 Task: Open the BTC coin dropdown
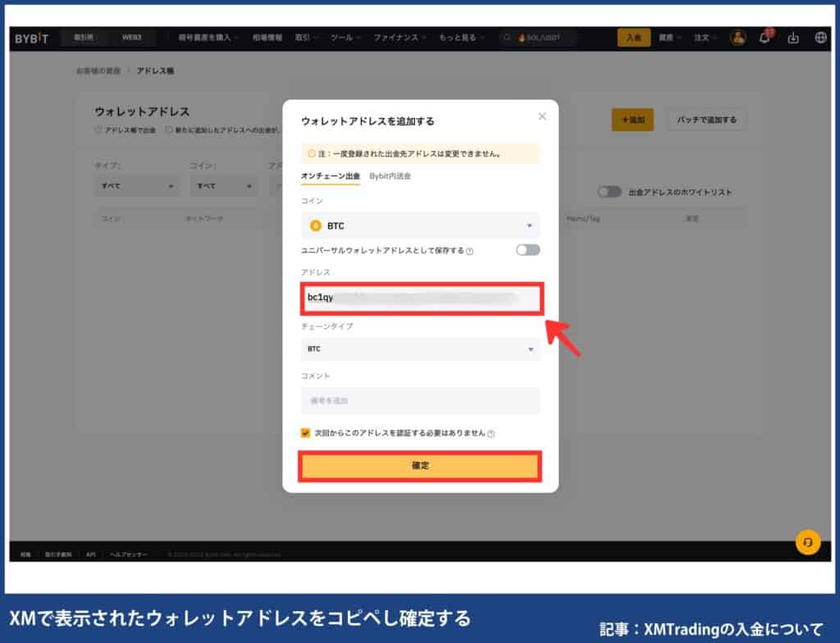click(x=420, y=226)
